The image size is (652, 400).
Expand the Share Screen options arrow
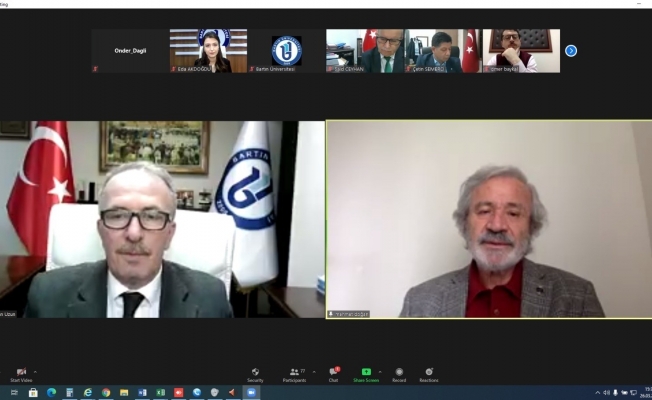380,371
